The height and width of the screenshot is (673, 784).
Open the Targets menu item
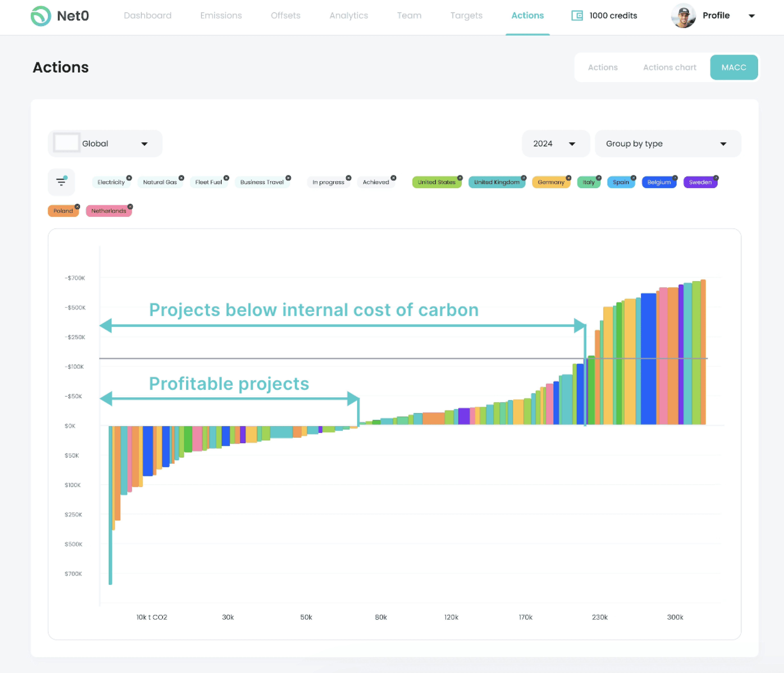(466, 16)
